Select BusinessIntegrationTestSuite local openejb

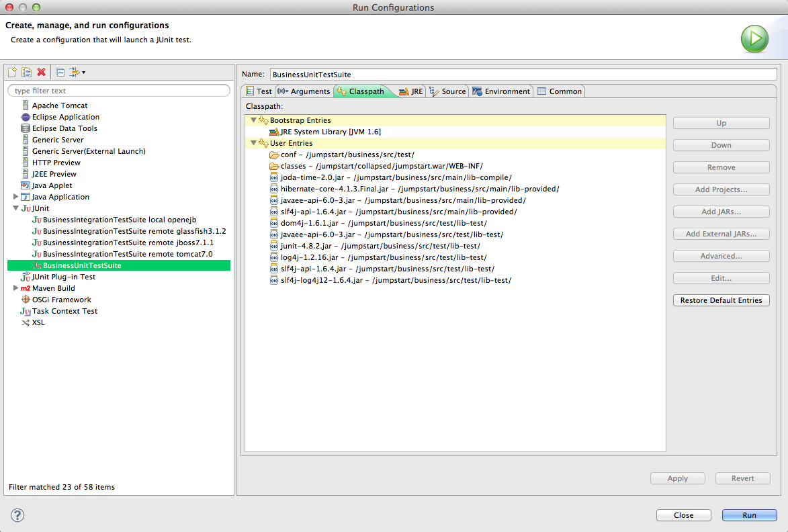click(119, 220)
